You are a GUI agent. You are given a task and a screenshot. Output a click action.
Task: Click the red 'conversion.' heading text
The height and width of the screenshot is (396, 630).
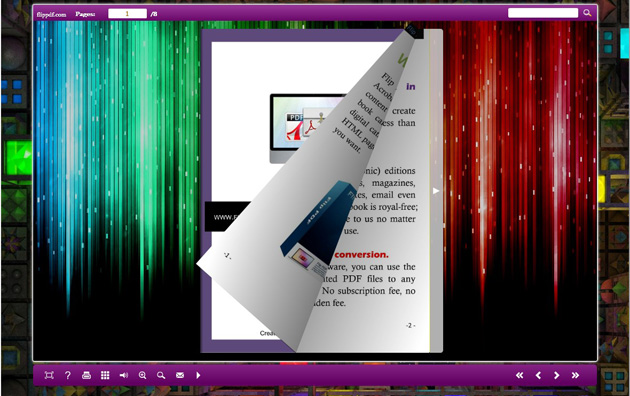[361, 255]
